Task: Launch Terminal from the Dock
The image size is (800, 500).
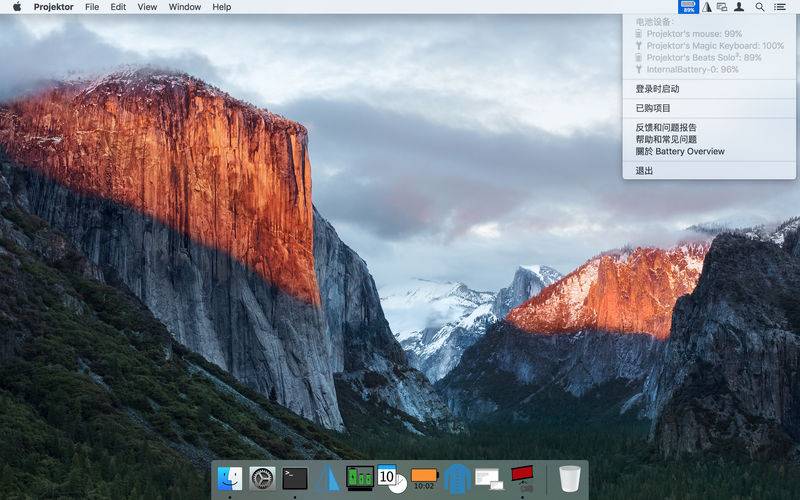Action: [295, 479]
